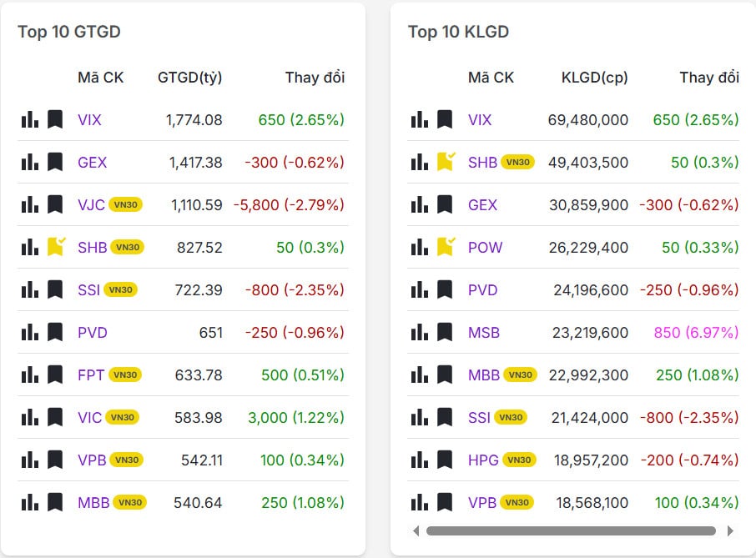Open SSI stock link in Top 10 GTGD
This screenshot has height=558, width=756.
88,290
